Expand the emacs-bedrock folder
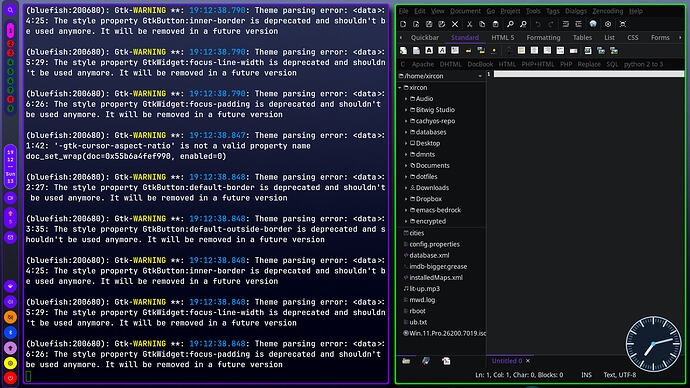 click(406, 210)
